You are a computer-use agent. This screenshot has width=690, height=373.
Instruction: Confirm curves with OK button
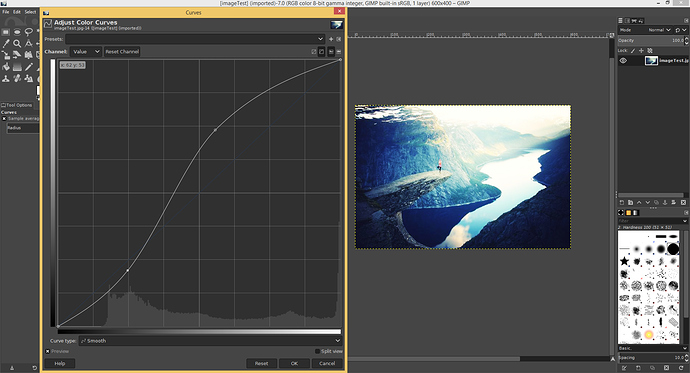pyautogui.click(x=294, y=363)
